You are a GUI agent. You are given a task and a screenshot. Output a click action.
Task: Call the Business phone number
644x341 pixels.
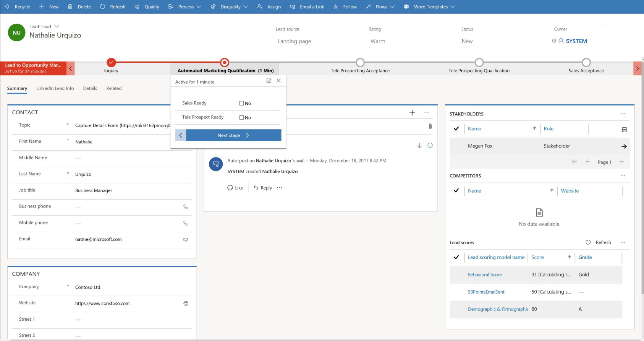pos(186,207)
